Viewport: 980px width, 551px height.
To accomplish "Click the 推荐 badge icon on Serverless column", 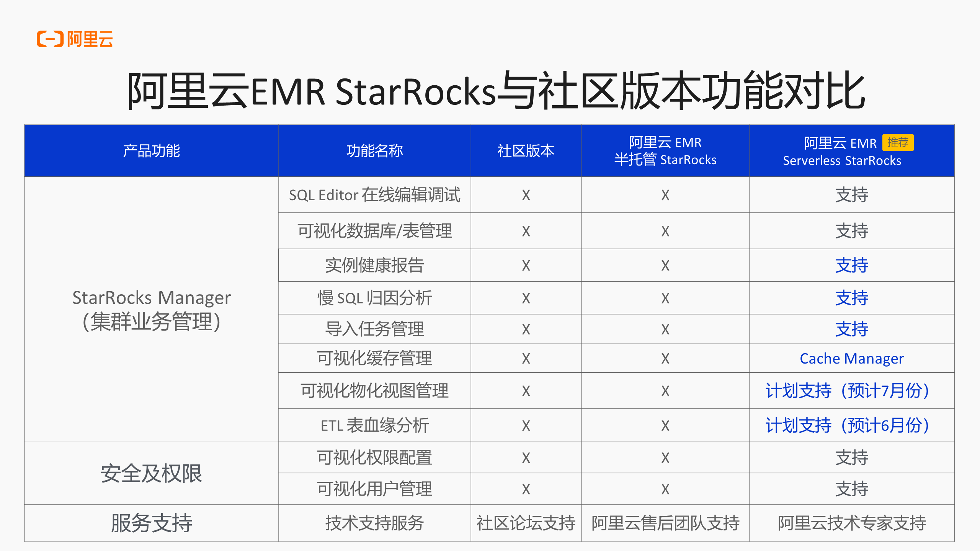I will [x=901, y=139].
